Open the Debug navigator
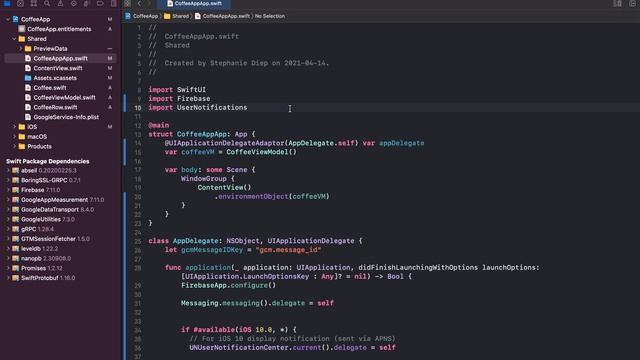 (x=87, y=3)
